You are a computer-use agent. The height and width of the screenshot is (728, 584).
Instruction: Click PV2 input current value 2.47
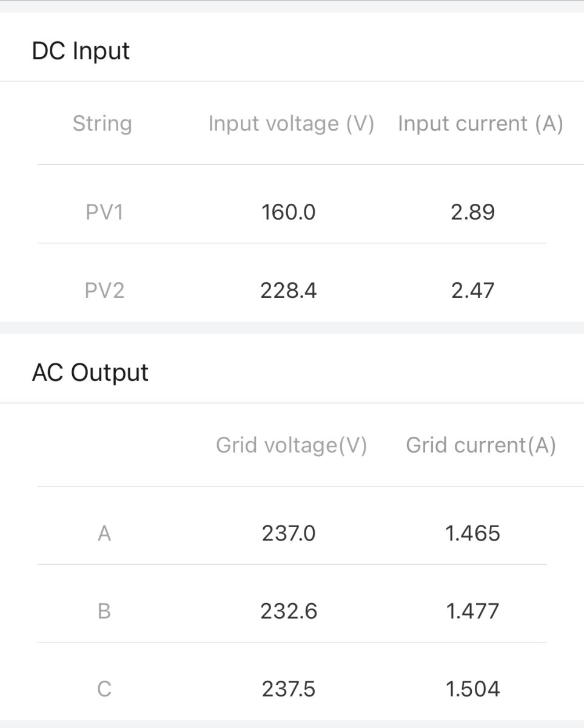[x=473, y=291]
